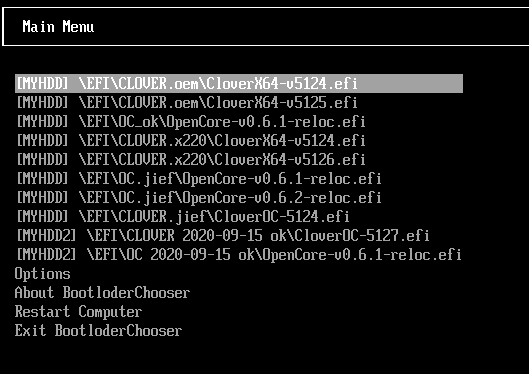
Task: Click the Main Menu title
Action: click(x=58, y=27)
